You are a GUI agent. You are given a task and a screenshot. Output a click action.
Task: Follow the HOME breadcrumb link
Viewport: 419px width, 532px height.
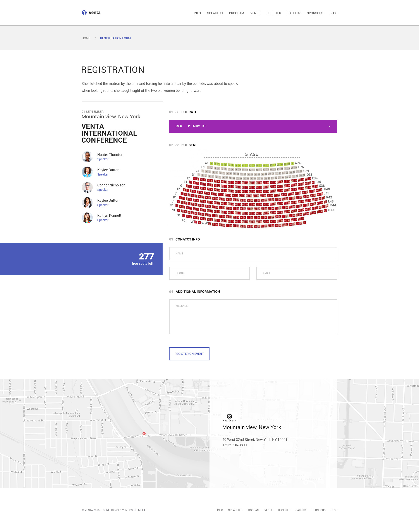coord(86,38)
